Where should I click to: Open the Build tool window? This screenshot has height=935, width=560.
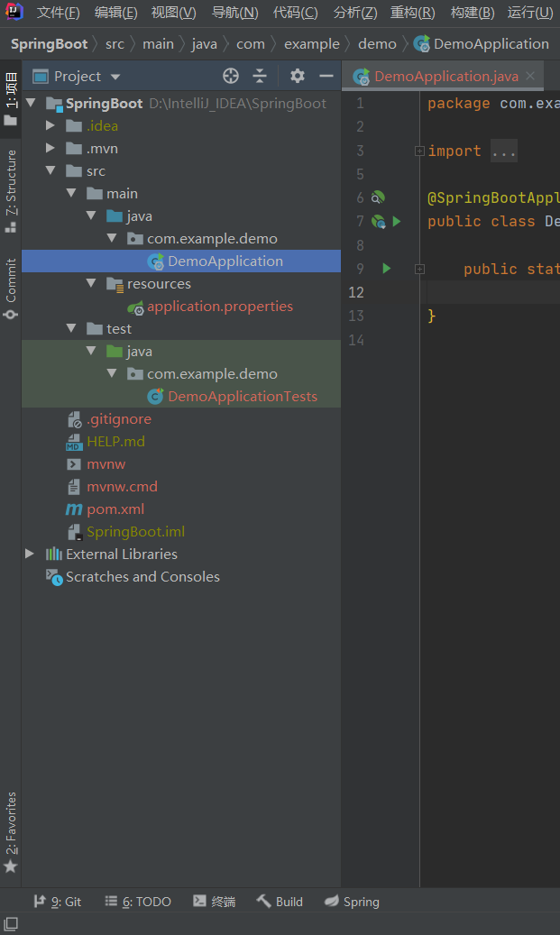[280, 902]
